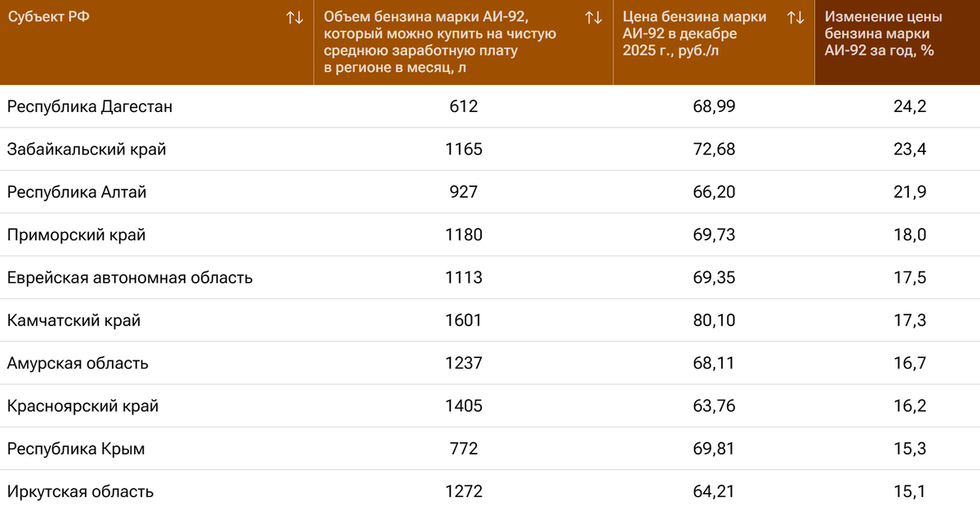Click Иркутская область in the list
The width and height of the screenshot is (980, 510).
pyautogui.click(x=80, y=492)
